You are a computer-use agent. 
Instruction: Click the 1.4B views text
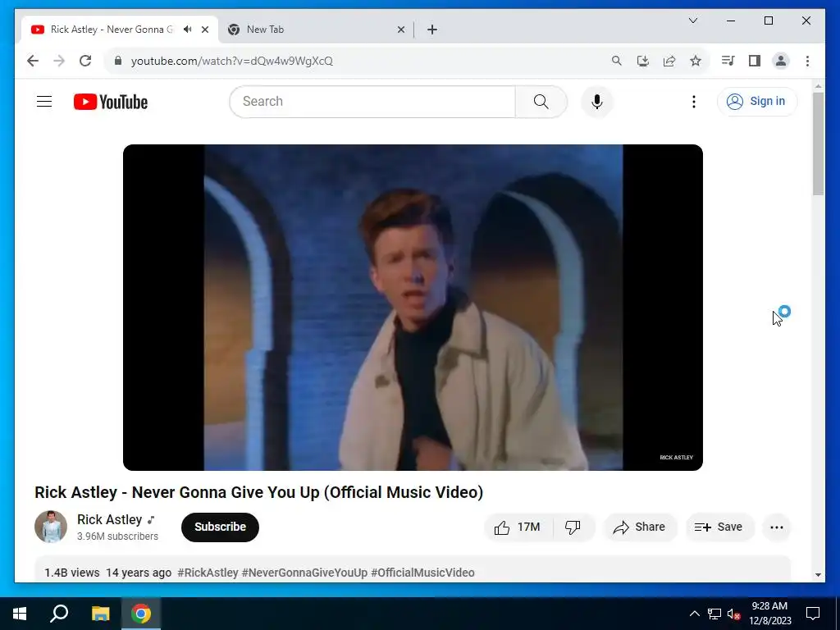(72, 573)
